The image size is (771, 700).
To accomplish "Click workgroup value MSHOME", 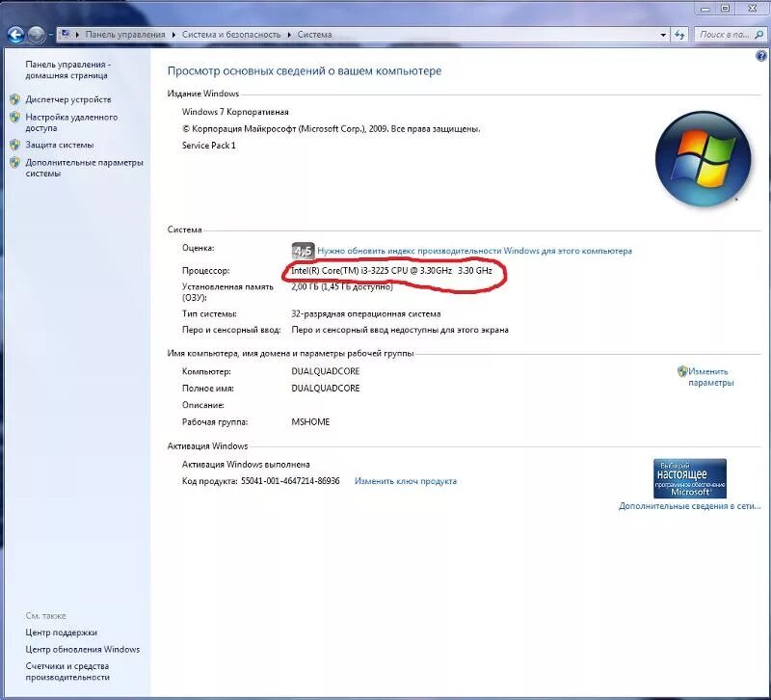I will click(x=310, y=422).
